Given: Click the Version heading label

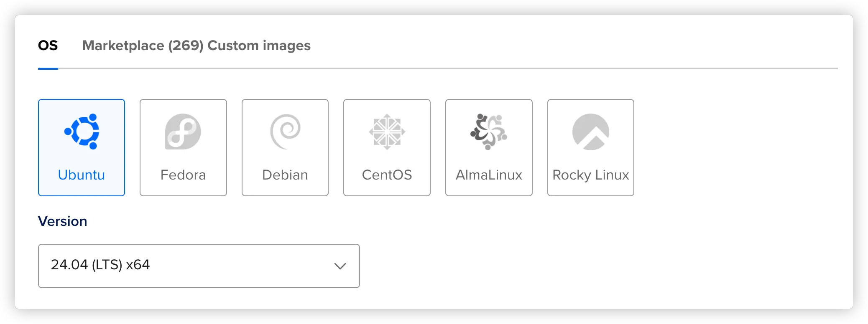Looking at the screenshot, I should tap(63, 221).
